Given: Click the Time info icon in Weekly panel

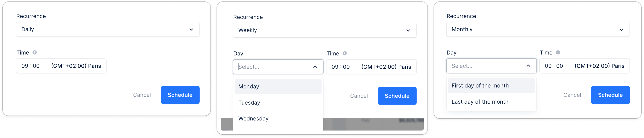Looking at the screenshot, I should (x=345, y=54).
